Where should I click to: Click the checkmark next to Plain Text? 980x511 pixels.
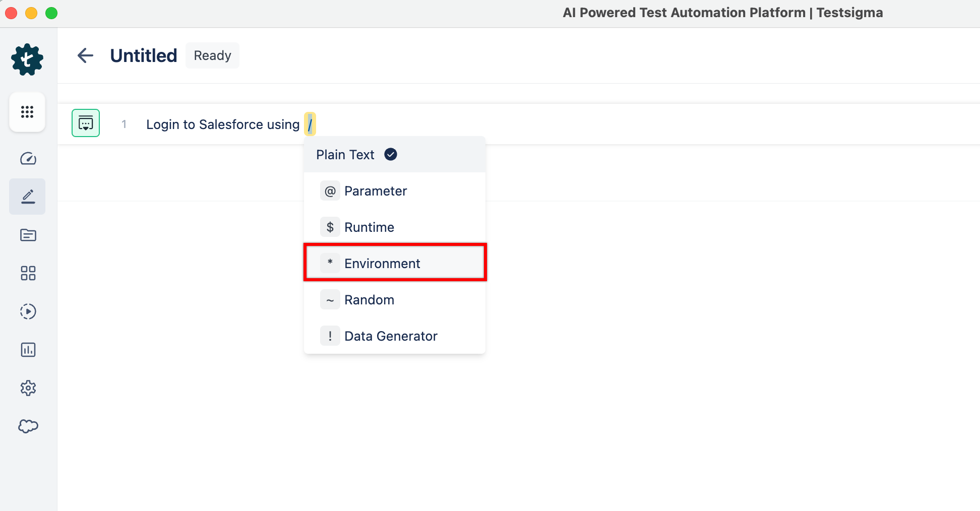tap(391, 154)
